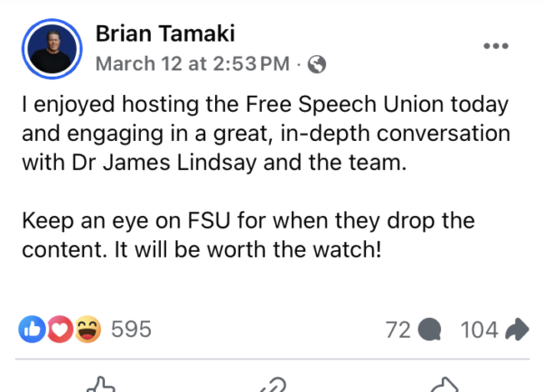This screenshot has width=542, height=392.
Task: Click the blue thumbs-up reaction icon
Action: [x=31, y=330]
